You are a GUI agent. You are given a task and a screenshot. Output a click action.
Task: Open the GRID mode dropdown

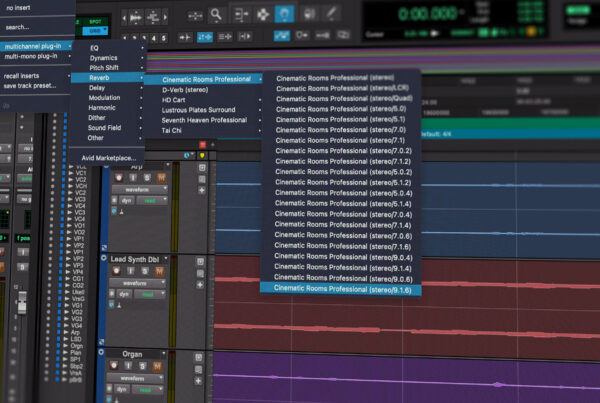click(95, 31)
